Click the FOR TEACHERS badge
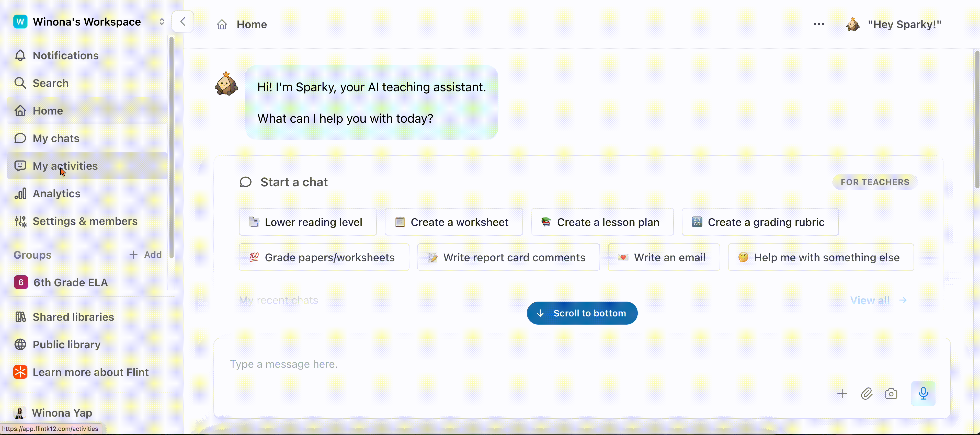Viewport: 980px width, 435px height. click(x=875, y=182)
